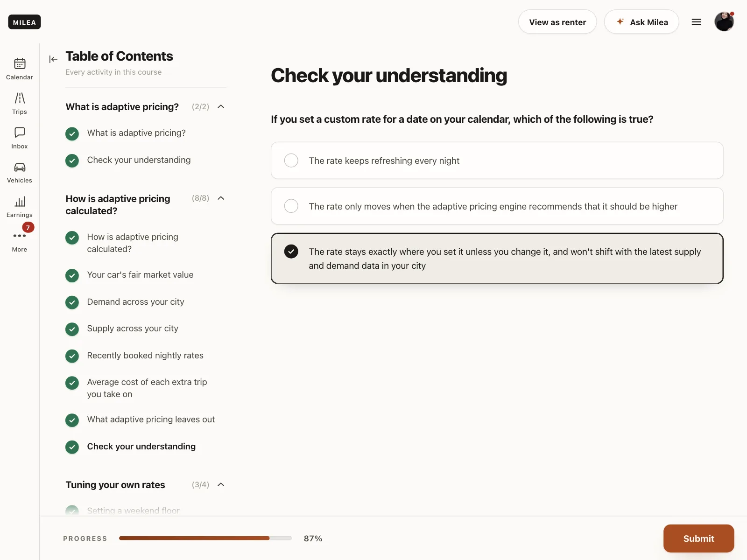This screenshot has height=560, width=747.
Task: Open the hamburger menu icon
Action: pyautogui.click(x=697, y=22)
